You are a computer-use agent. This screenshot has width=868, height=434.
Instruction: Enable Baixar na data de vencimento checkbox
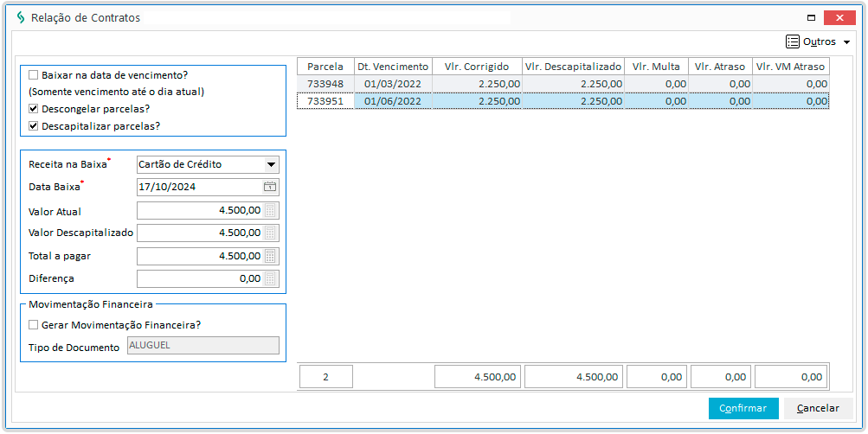coord(34,74)
